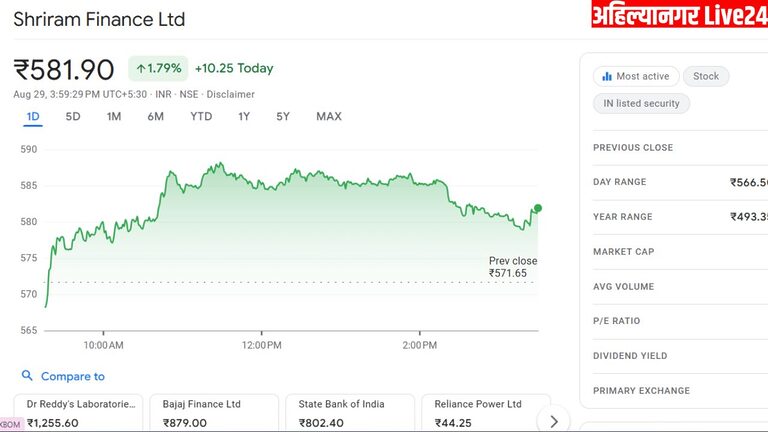Open the Disclaimer link
Viewport: 768px width, 432px height.
(231, 94)
